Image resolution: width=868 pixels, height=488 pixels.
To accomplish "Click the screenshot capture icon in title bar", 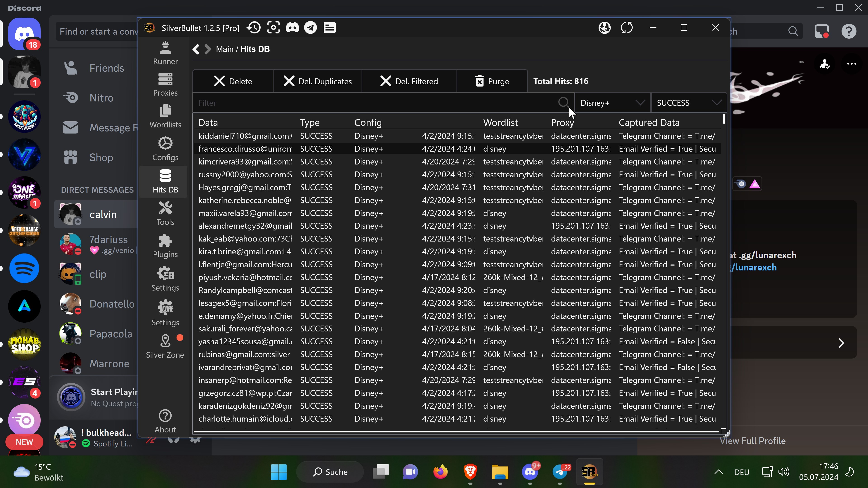I will click(x=273, y=28).
